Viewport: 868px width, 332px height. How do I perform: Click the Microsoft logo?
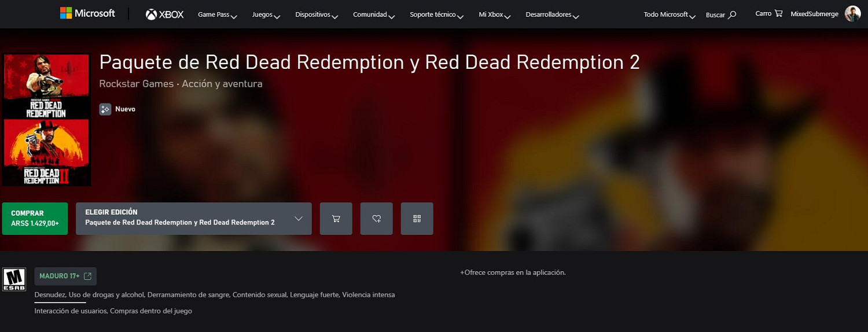(87, 14)
